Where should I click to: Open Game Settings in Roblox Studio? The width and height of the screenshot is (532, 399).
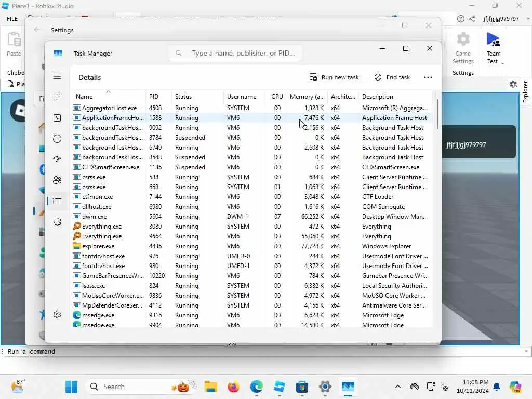[x=463, y=48]
